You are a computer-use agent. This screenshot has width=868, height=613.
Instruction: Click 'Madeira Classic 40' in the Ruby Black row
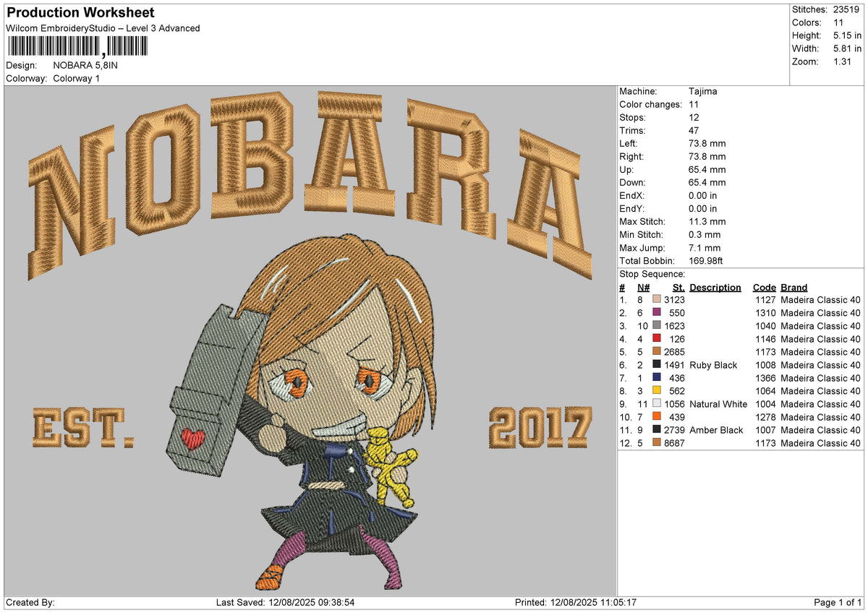821,365
